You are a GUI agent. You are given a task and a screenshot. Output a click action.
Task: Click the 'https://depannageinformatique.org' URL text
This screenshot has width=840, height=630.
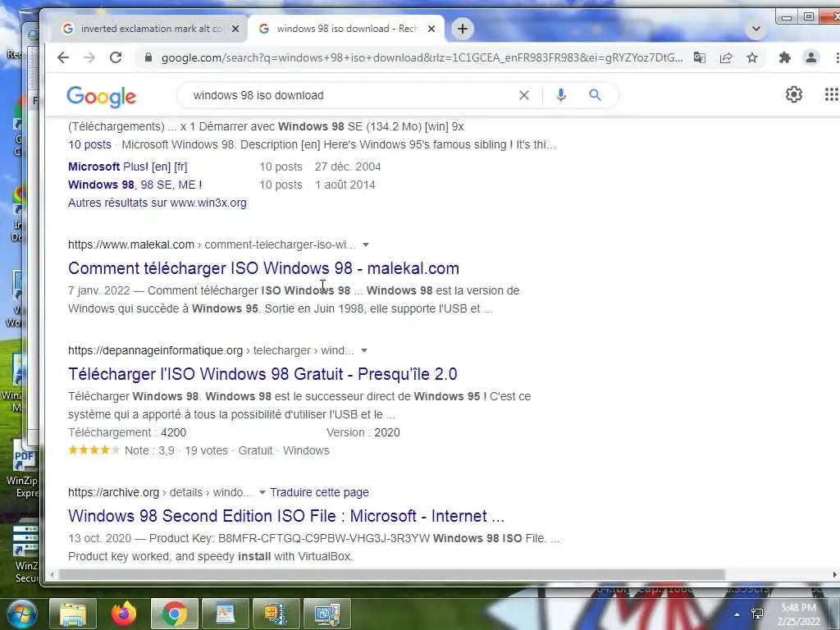[x=155, y=351]
